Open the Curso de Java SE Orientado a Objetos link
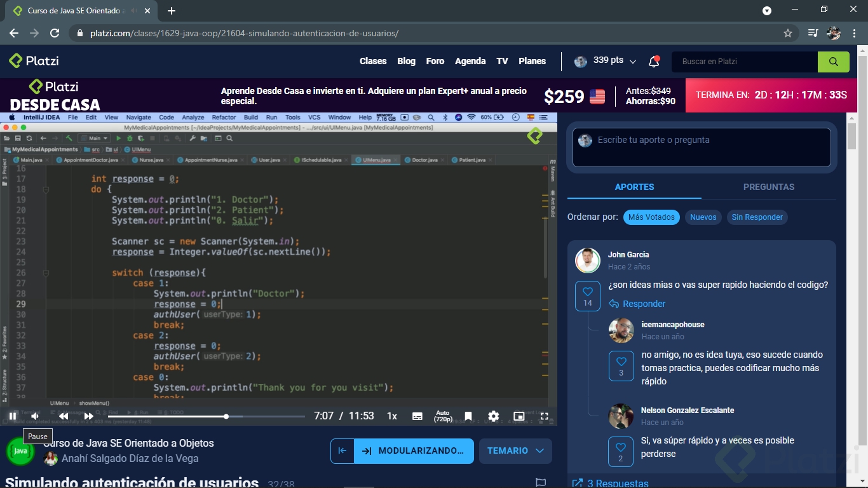Image resolution: width=868 pixels, height=488 pixels. [x=129, y=444]
